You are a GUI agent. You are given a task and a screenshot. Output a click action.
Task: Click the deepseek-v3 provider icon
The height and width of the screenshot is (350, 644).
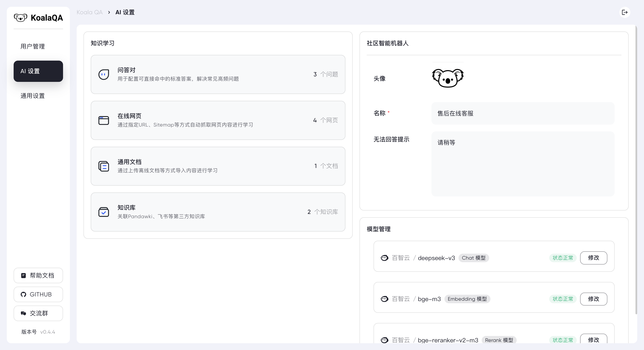[384, 258]
